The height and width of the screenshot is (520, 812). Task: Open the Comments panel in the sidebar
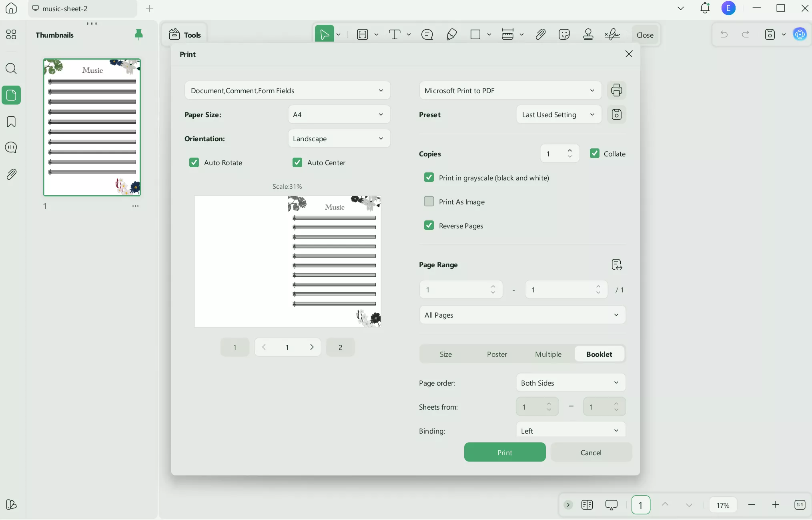[11, 148]
